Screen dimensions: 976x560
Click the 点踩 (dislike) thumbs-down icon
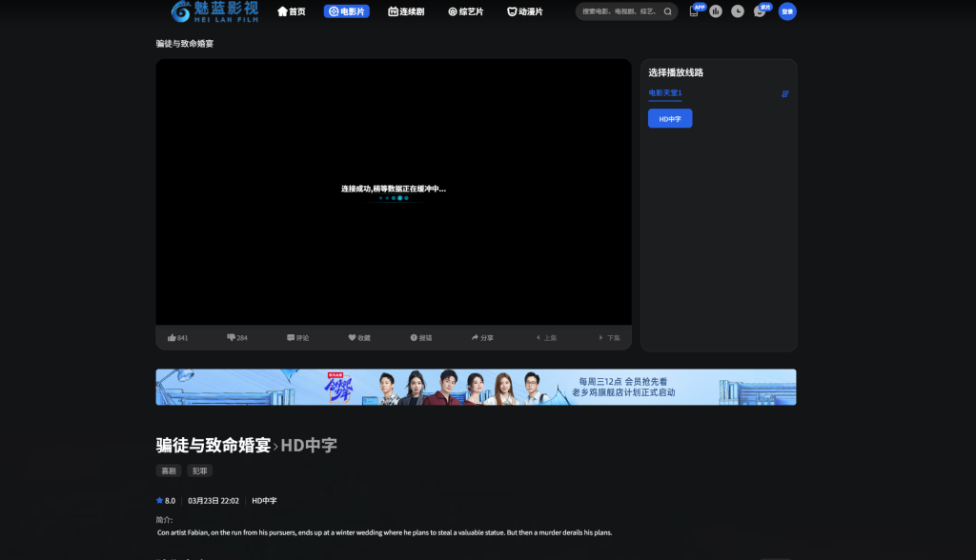point(231,337)
